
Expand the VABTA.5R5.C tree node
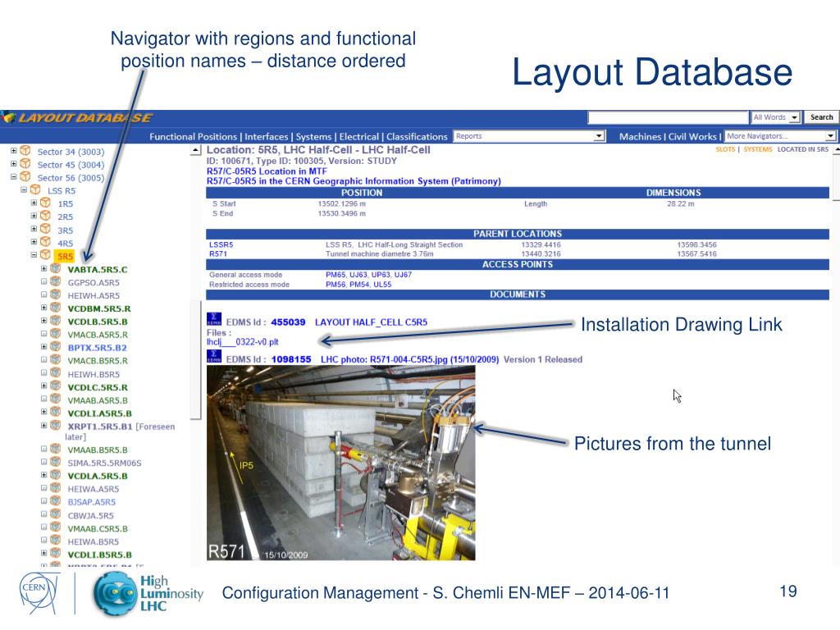click(x=44, y=268)
